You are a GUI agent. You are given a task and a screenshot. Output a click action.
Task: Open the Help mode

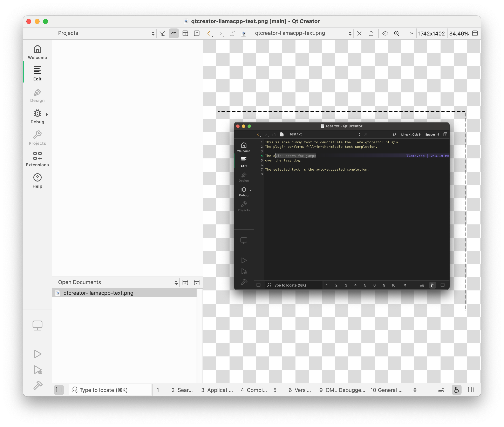[37, 181]
